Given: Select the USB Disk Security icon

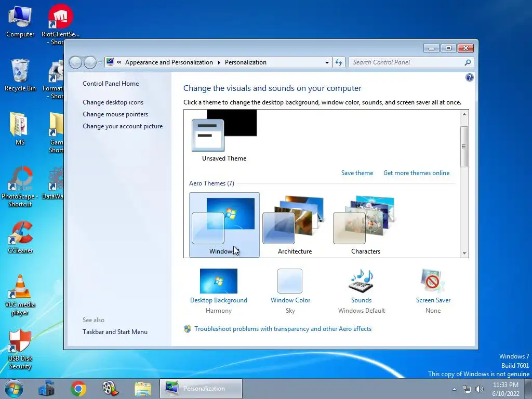Looking at the screenshot, I should (20, 349).
